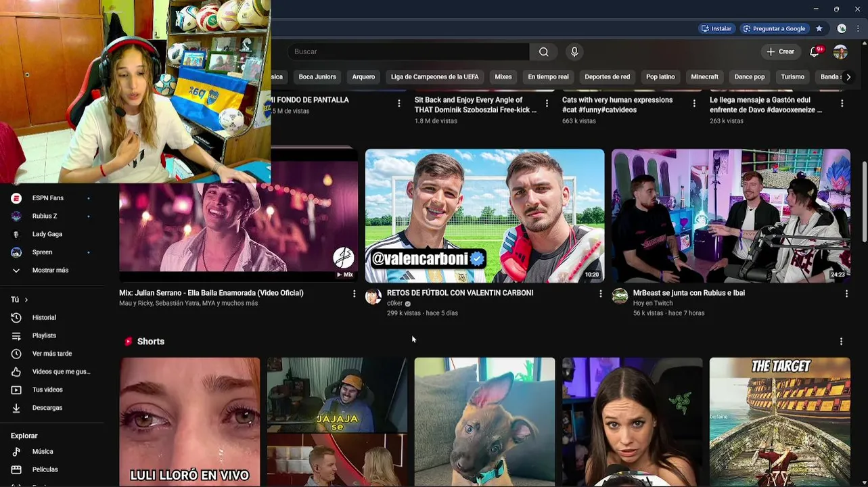Open Playlists icon in sidebar
Image resolution: width=868 pixels, height=487 pixels.
(16, 335)
